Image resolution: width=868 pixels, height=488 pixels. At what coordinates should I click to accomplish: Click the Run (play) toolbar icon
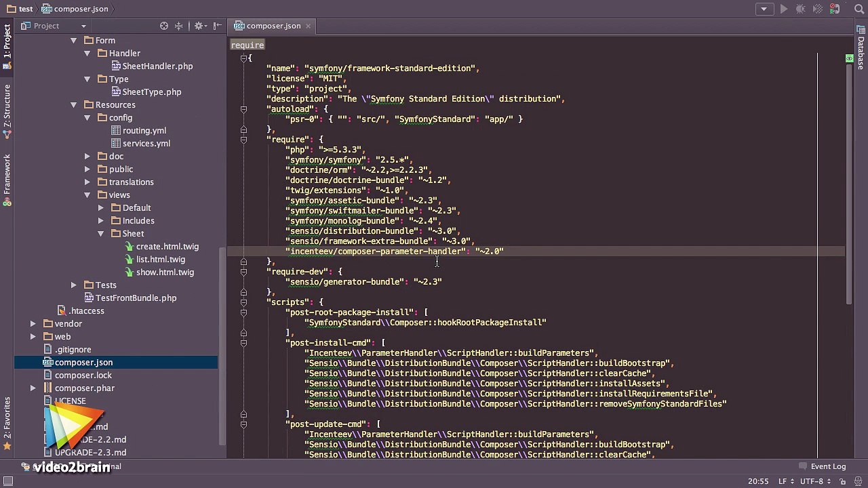[783, 9]
